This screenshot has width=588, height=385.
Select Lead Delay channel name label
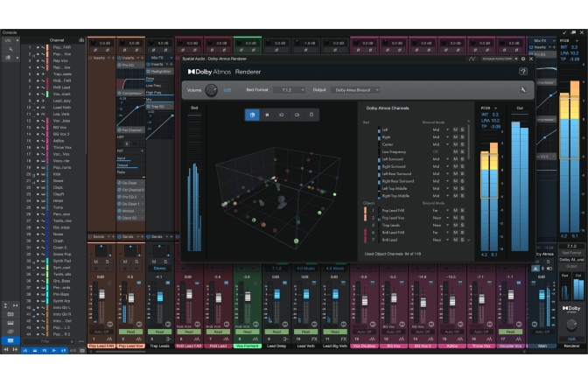[x=276, y=346]
